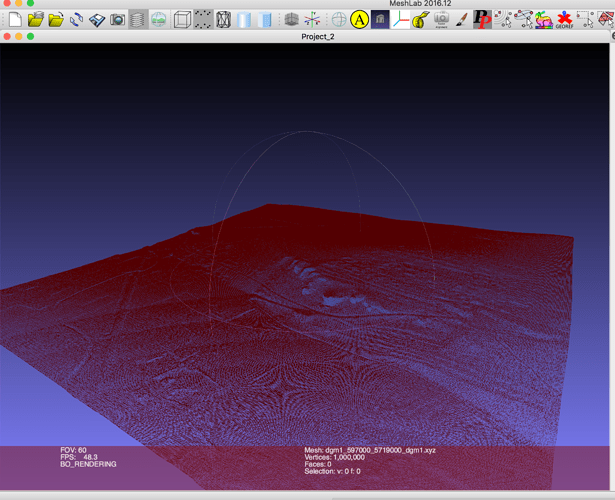Open the PP pick points tool
This screenshot has width=615, height=500.
pos(482,19)
